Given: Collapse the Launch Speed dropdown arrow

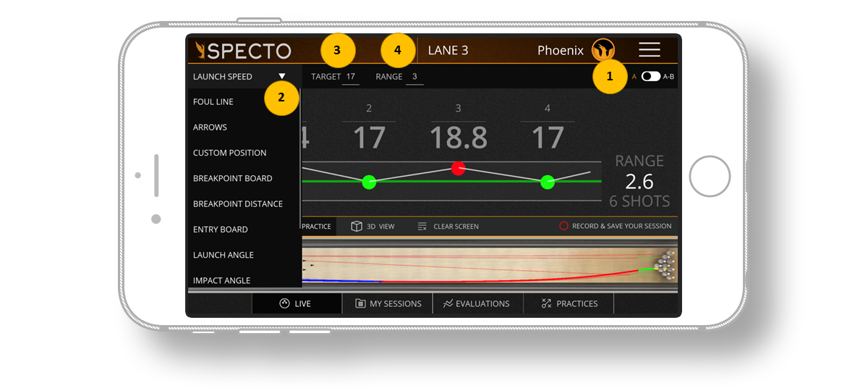Looking at the screenshot, I should 282,76.
